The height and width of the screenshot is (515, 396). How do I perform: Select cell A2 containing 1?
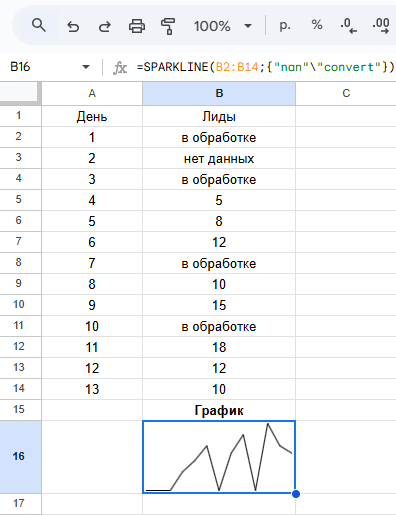tap(92, 137)
